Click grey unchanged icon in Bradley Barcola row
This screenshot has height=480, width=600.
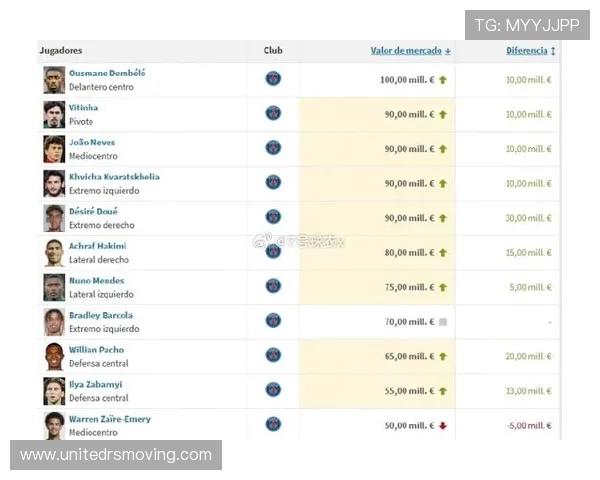(442, 322)
